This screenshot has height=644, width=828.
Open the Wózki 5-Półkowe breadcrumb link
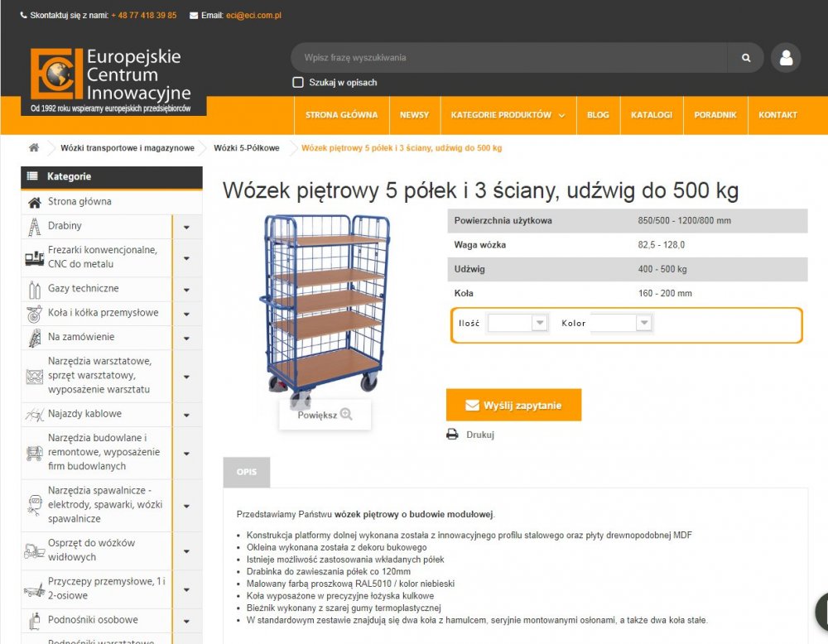point(247,148)
